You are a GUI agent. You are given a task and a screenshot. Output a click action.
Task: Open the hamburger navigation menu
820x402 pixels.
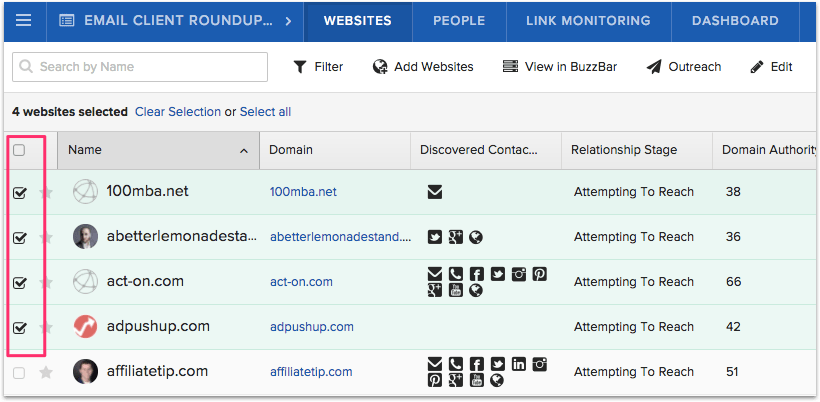(x=24, y=21)
